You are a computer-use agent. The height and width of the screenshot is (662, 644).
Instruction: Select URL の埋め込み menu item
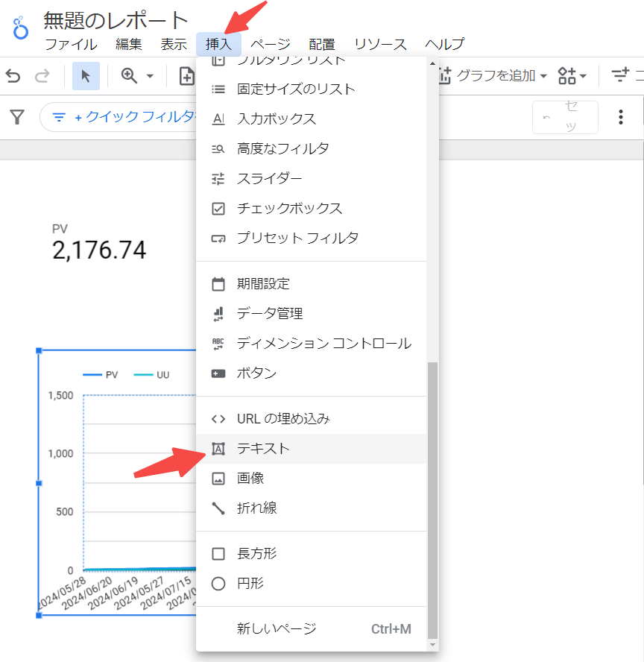tap(311, 419)
